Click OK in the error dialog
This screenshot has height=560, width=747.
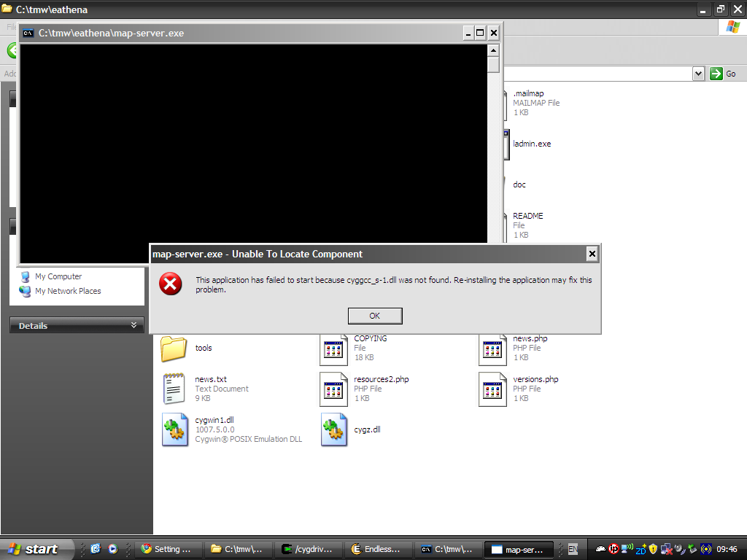(375, 316)
